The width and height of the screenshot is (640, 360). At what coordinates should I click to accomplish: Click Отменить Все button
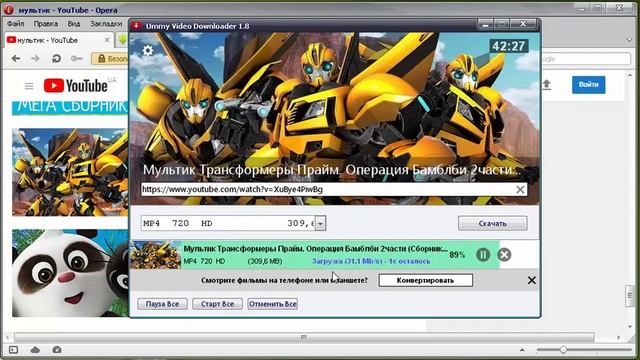tap(272, 304)
